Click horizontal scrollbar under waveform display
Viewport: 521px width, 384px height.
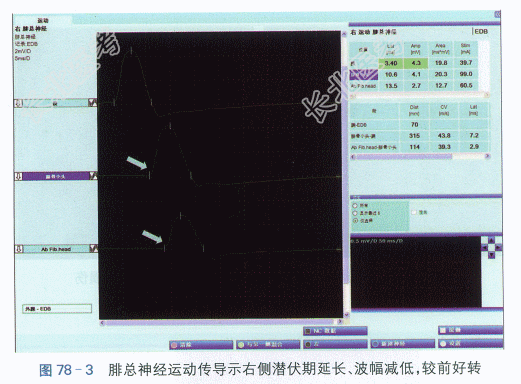[x=221, y=322]
